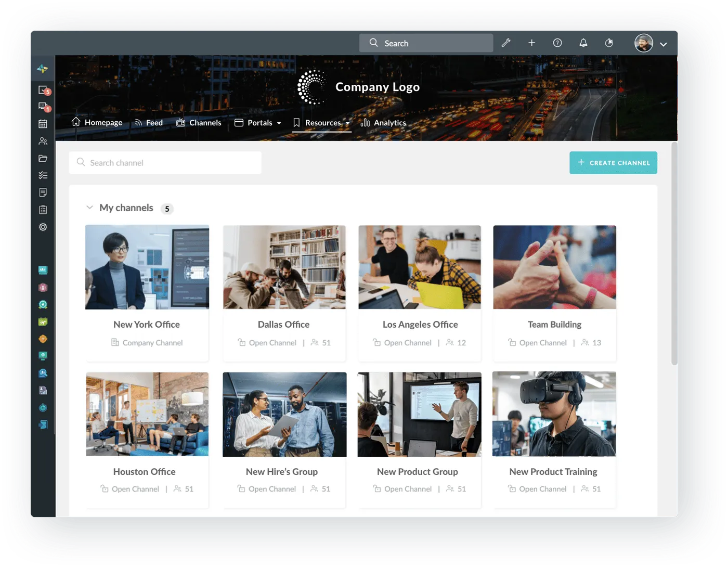The width and height of the screenshot is (728, 567).
Task: Click member count 12 on Los Angeles Office
Action: point(461,343)
